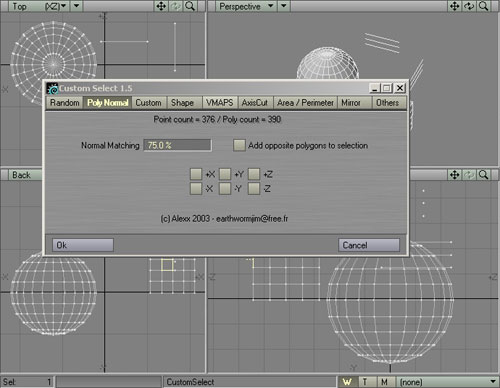Check Add opposite polygons to selection
This screenshot has width=500, height=388.
(239, 145)
